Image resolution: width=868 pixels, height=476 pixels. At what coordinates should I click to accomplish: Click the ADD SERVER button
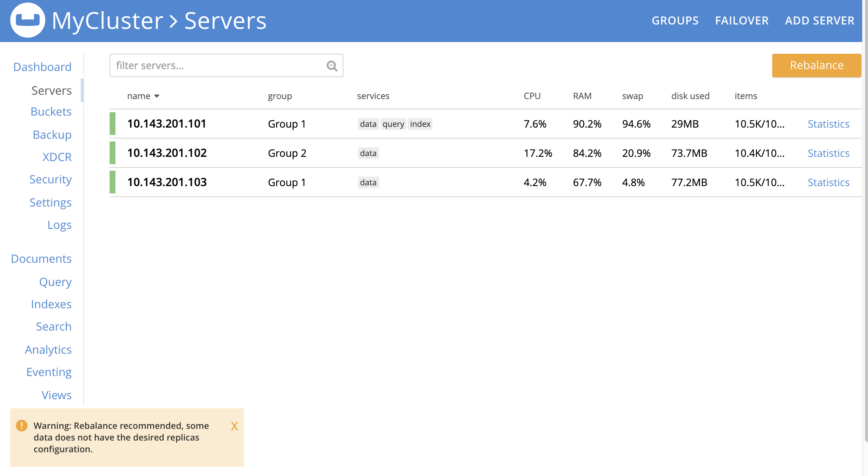pyautogui.click(x=819, y=20)
